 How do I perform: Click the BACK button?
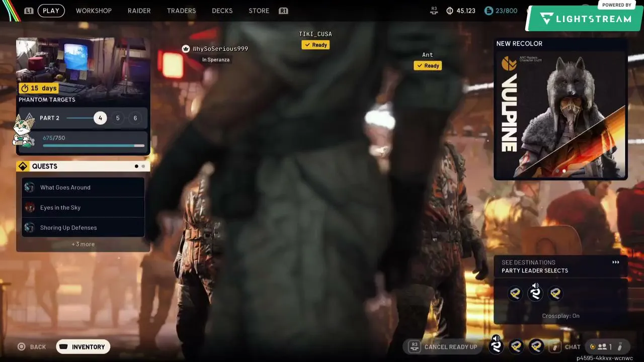click(x=32, y=347)
